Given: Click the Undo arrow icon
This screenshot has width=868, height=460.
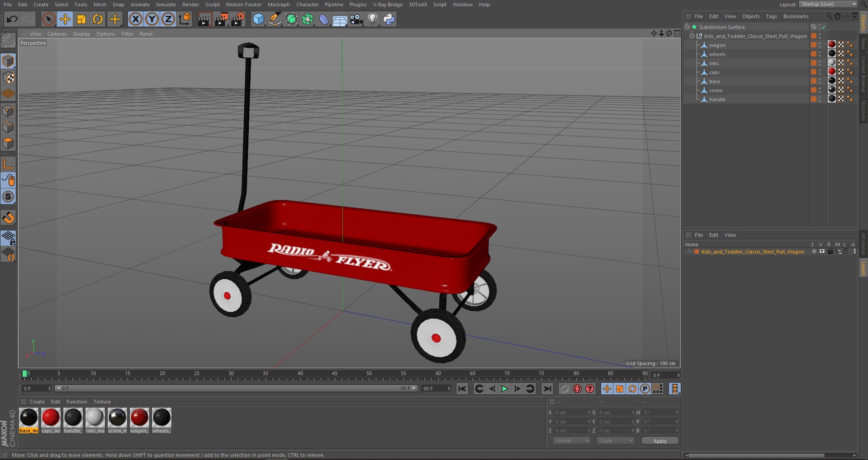Looking at the screenshot, I should tap(12, 19).
